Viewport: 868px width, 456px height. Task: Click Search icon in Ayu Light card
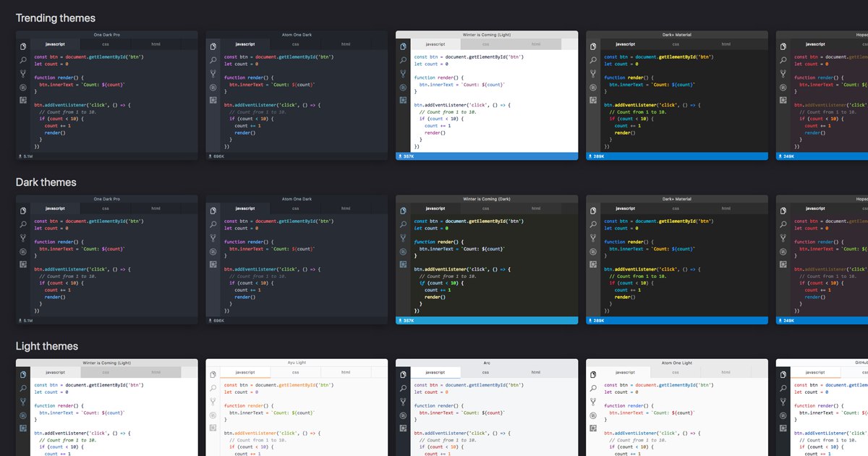[213, 389]
